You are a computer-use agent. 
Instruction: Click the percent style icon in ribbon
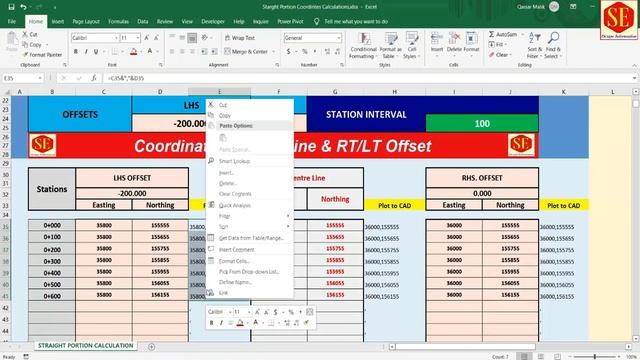pos(304,52)
